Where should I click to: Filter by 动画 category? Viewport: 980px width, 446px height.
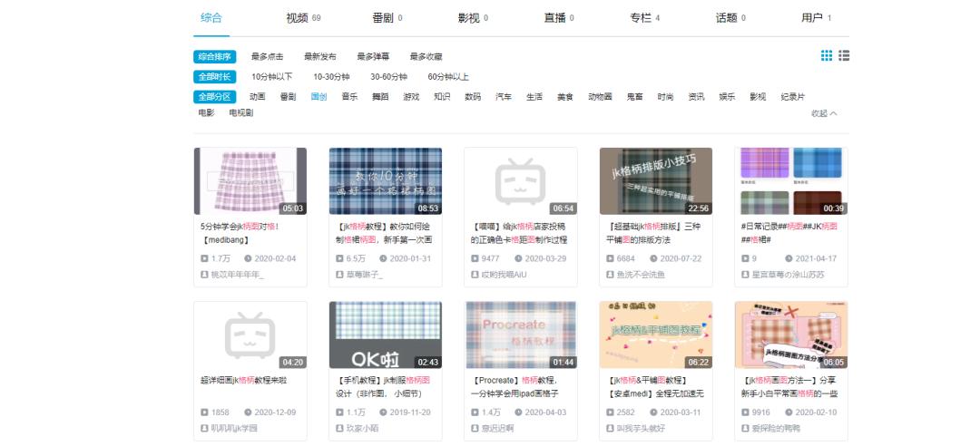pos(258,97)
